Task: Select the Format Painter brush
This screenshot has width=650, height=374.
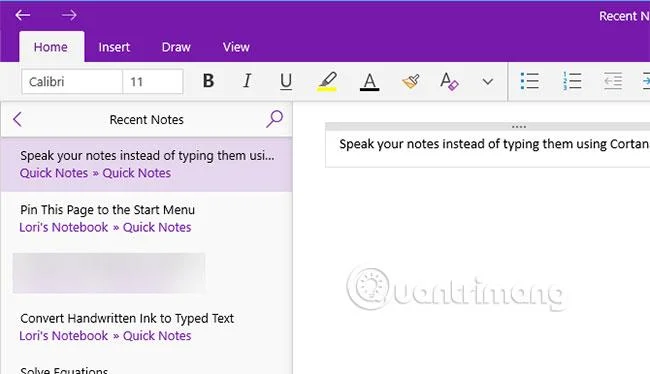Action: 411,81
